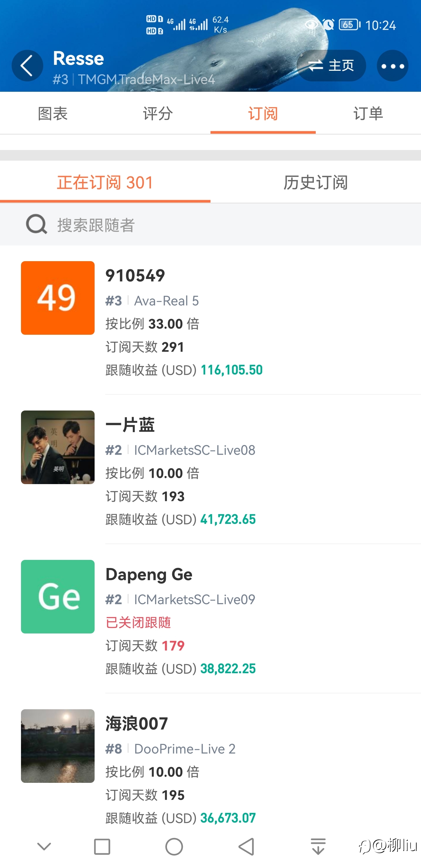The image size is (421, 868).
Task: Switch to the 订单 tab
Action: pos(368,113)
